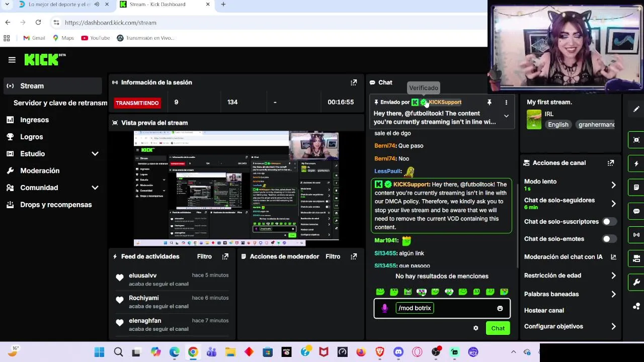
Task: Click the chat message input field
Action: click(x=442, y=308)
